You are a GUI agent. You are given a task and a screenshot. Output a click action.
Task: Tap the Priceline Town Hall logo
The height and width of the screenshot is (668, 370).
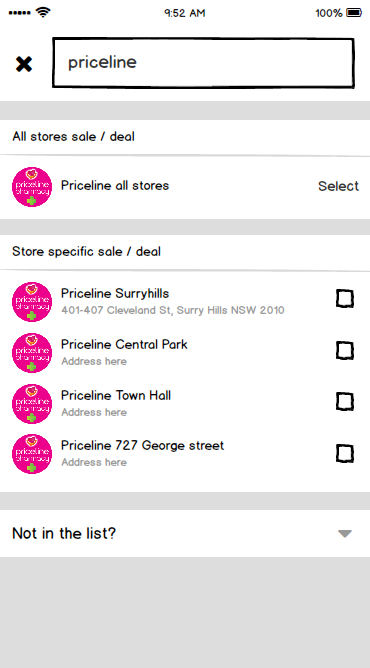click(x=32, y=404)
